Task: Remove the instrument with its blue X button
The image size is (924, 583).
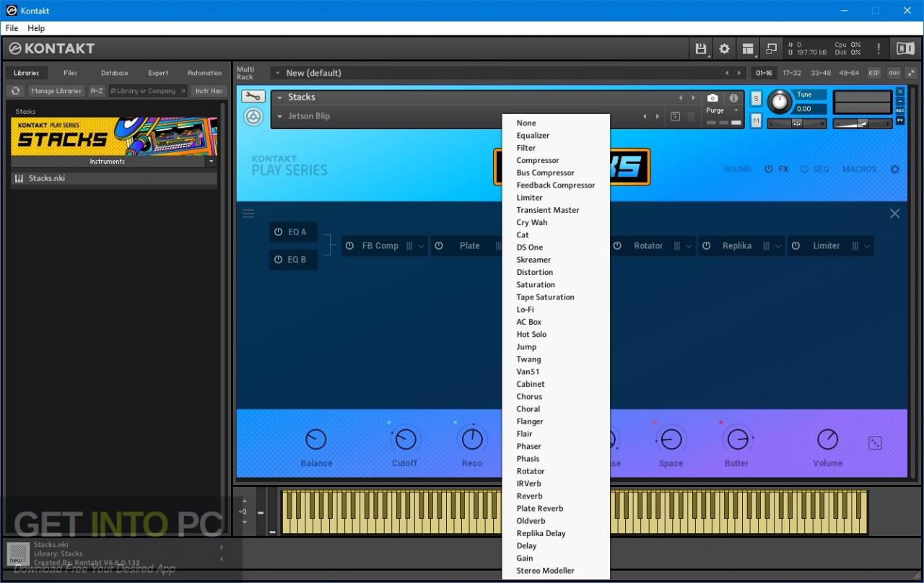Action: click(900, 92)
